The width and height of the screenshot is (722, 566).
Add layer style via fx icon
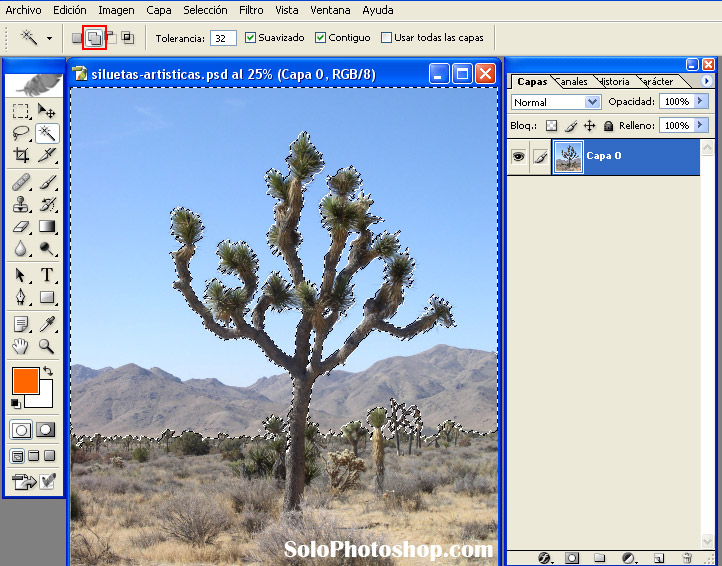coord(545,557)
